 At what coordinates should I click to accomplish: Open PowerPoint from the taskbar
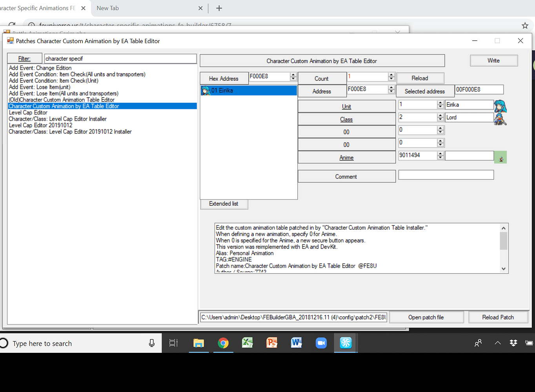(272, 343)
